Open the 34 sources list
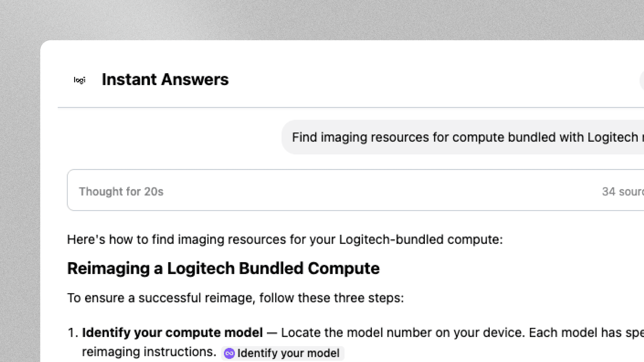 [623, 191]
